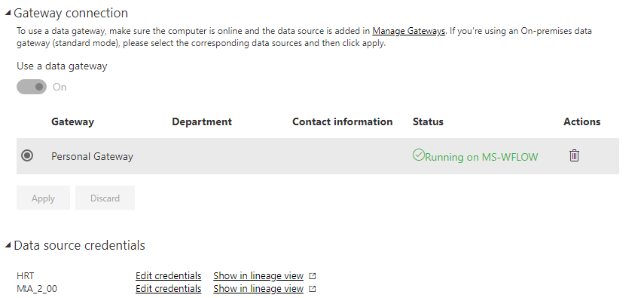The height and width of the screenshot is (298, 644).
Task: Click the Apply button
Action: 43,198
